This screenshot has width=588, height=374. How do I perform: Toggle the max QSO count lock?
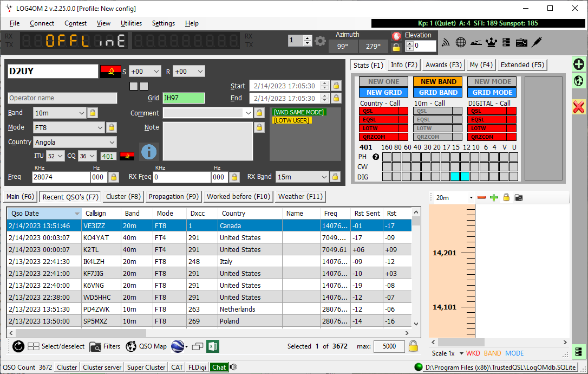coord(413,346)
